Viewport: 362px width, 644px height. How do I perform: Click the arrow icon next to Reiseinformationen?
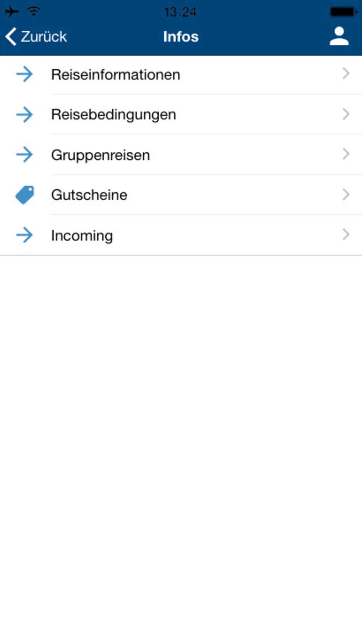(24, 74)
